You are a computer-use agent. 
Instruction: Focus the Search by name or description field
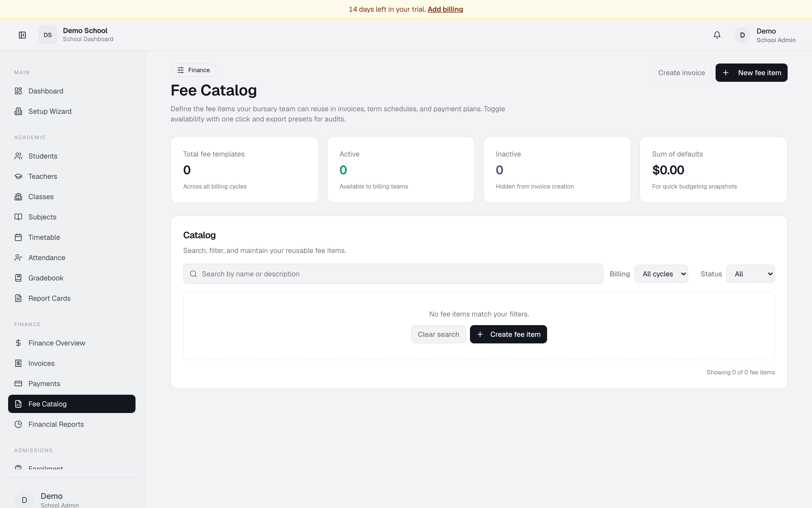(393, 274)
